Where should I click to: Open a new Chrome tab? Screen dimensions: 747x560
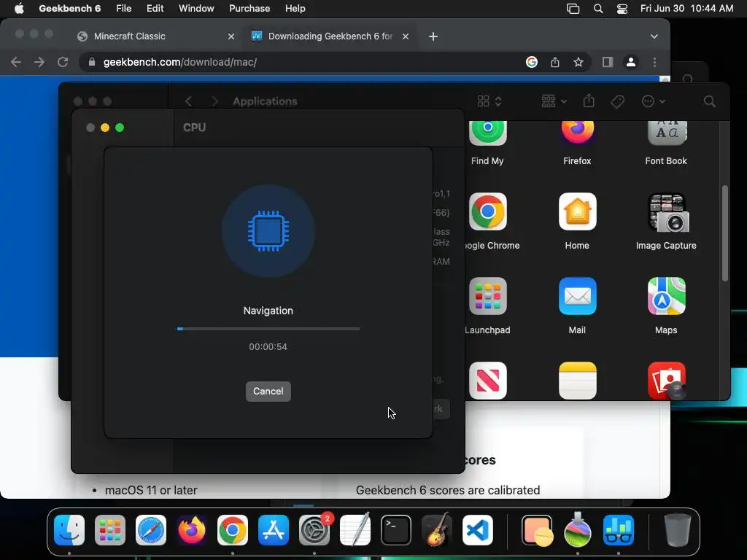433,36
